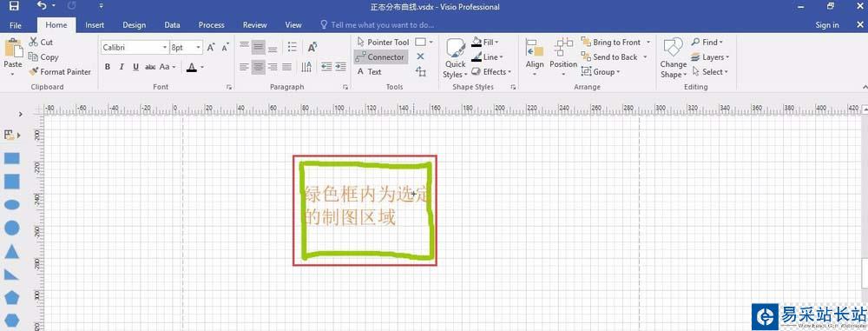Select the Format Painter
Screen dimensions: 868x331
60,71
